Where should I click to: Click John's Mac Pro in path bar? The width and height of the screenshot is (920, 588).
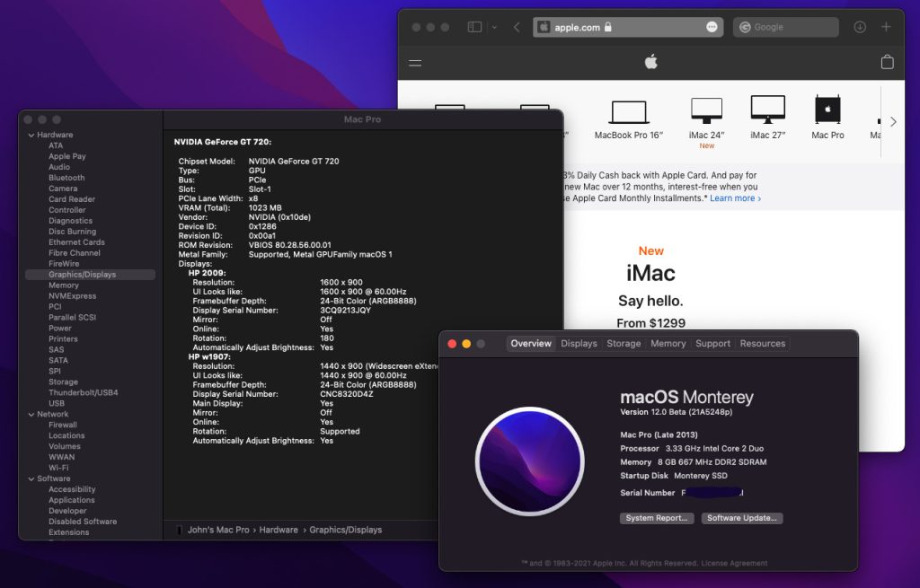(x=218, y=530)
